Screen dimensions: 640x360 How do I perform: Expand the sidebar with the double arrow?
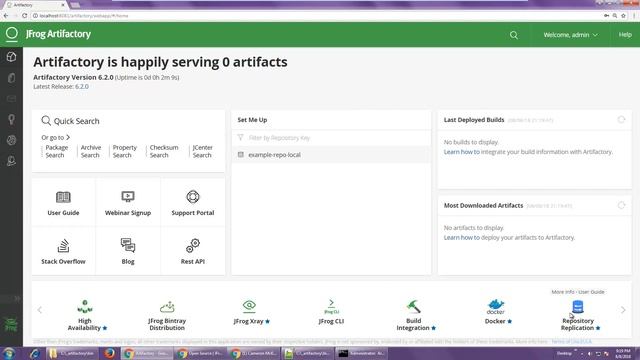tap(17, 299)
